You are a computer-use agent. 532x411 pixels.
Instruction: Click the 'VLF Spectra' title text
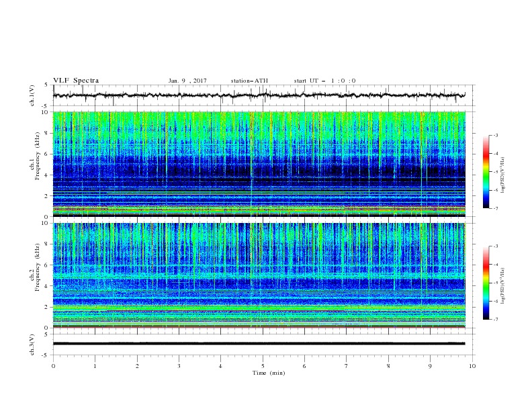76,81
